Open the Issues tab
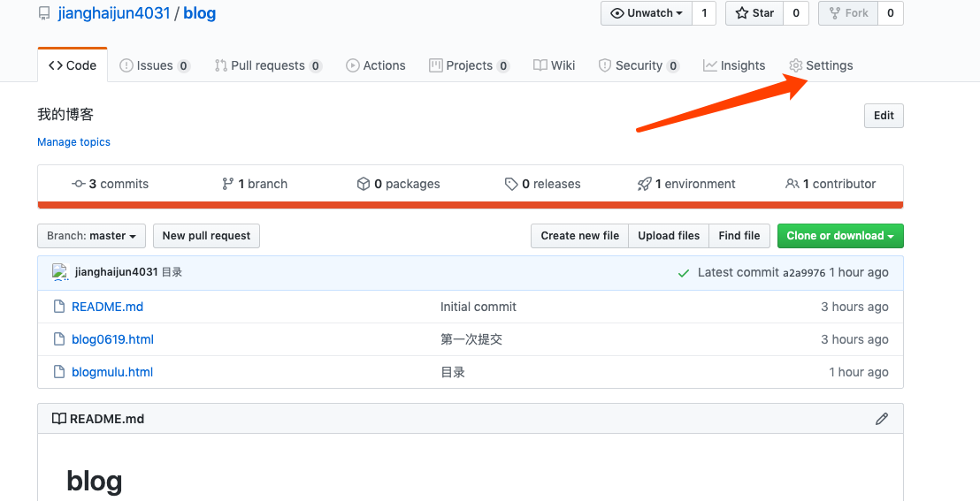This screenshot has width=980, height=501. 155,65
